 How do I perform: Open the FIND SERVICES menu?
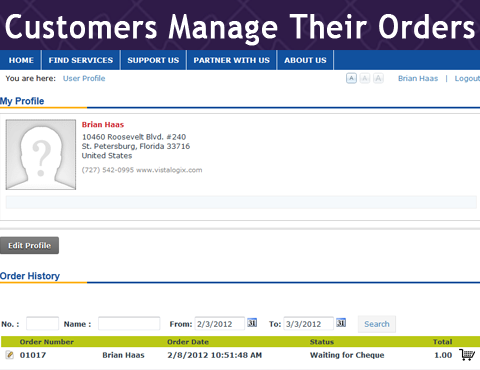81,60
